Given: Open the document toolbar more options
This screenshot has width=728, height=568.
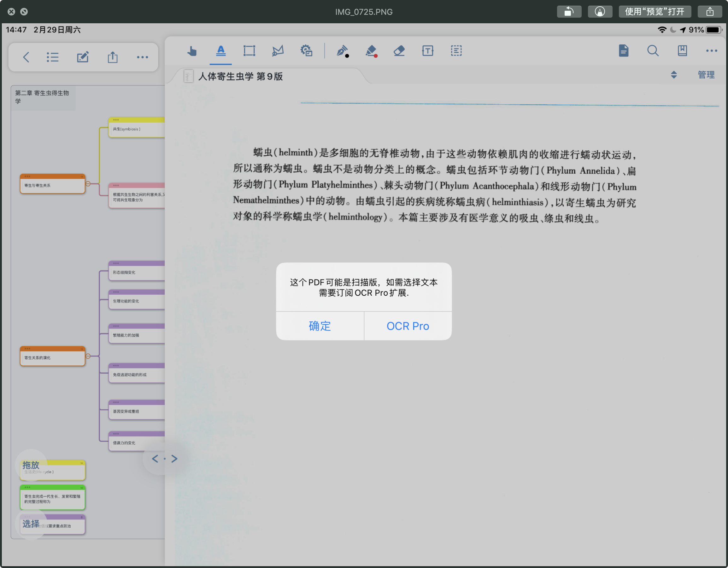Looking at the screenshot, I should 712,51.
